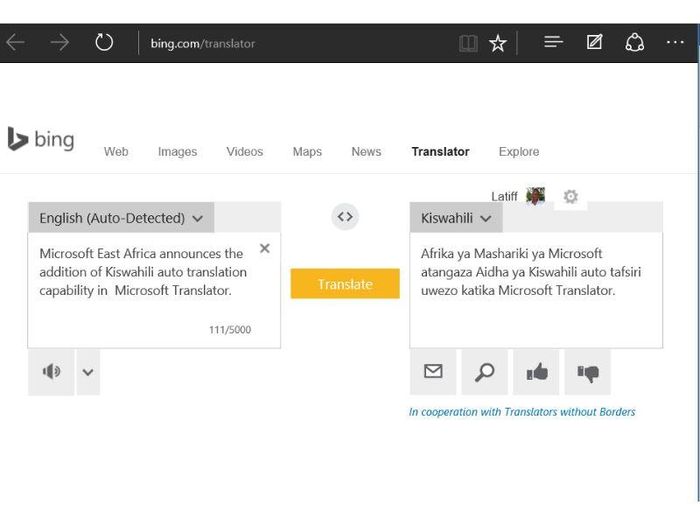Expand audio options chevron beside speaker
The width and height of the screenshot is (700, 525).
pyautogui.click(x=88, y=372)
